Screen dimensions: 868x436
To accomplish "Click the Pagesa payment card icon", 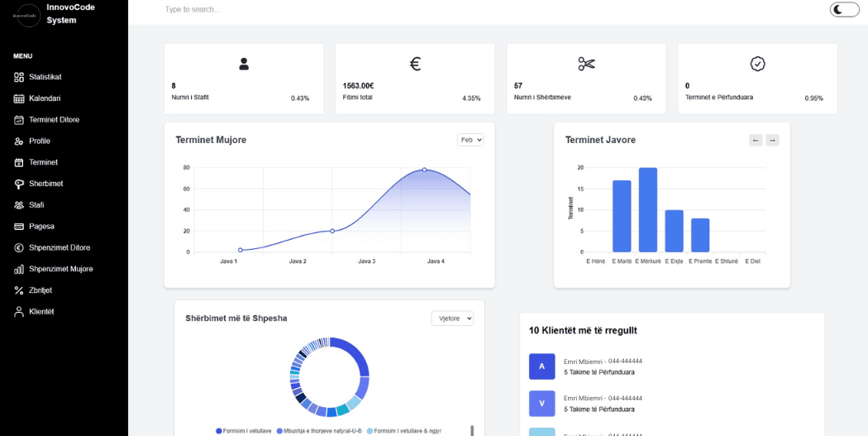I will coord(19,226).
